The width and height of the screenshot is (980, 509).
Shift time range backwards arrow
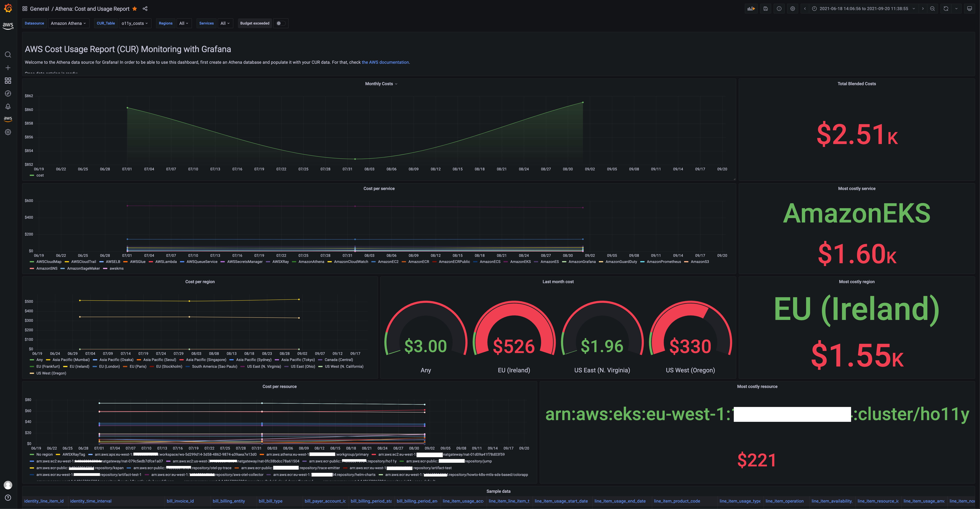pos(805,8)
